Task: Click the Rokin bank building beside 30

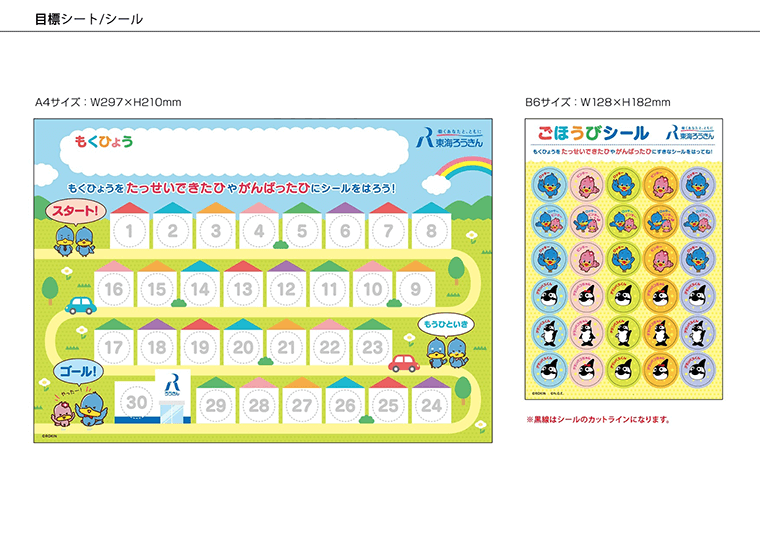Action: tap(172, 396)
